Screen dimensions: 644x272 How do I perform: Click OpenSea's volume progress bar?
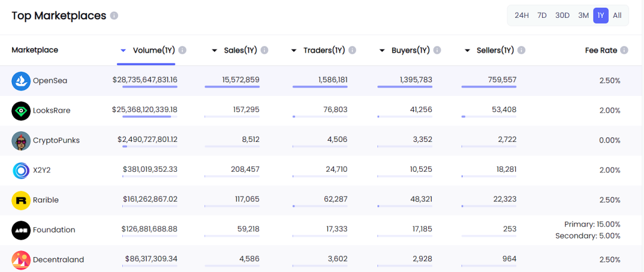150,86
